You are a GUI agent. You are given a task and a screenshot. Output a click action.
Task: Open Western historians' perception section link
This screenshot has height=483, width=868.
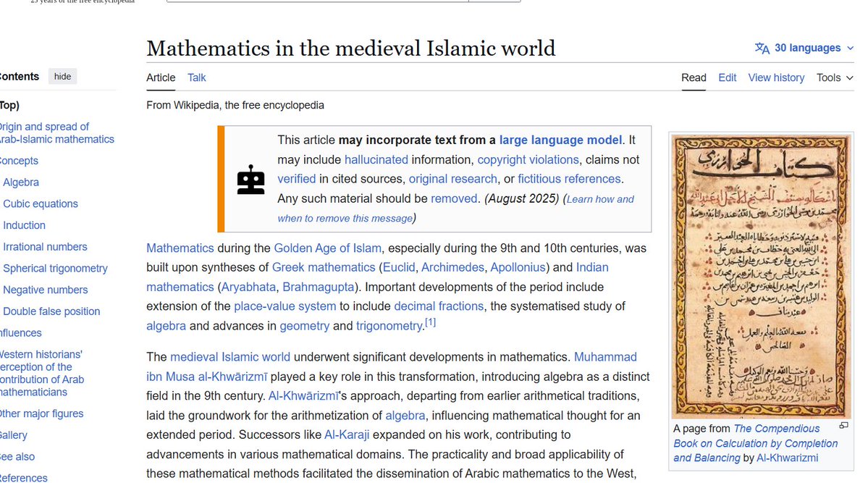(x=41, y=374)
